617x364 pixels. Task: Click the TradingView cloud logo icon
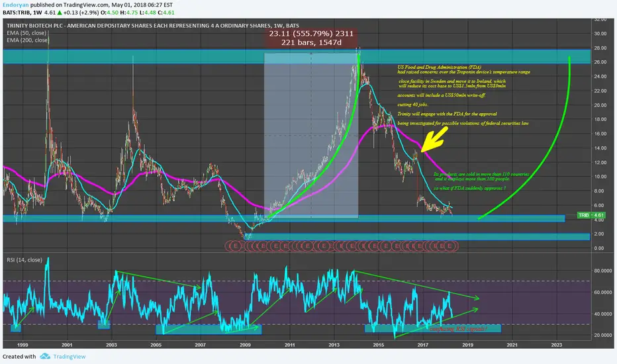[x=45, y=356]
